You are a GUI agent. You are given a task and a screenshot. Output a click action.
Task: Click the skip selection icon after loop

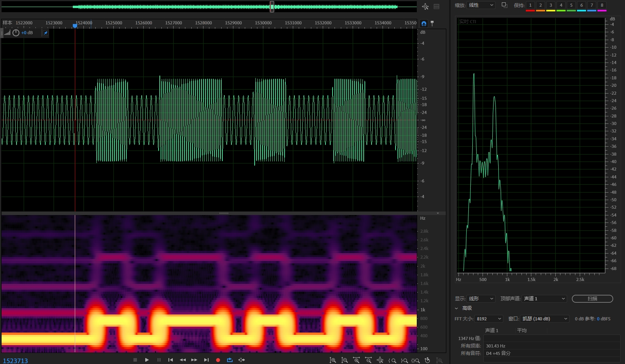tap(242, 360)
